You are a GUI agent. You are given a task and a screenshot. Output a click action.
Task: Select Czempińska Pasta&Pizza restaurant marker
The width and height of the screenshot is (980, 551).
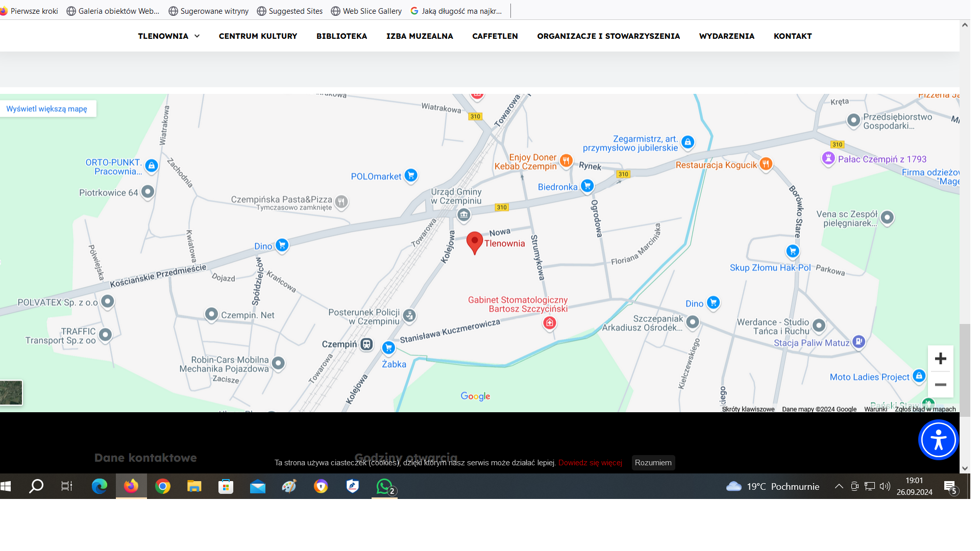(341, 202)
